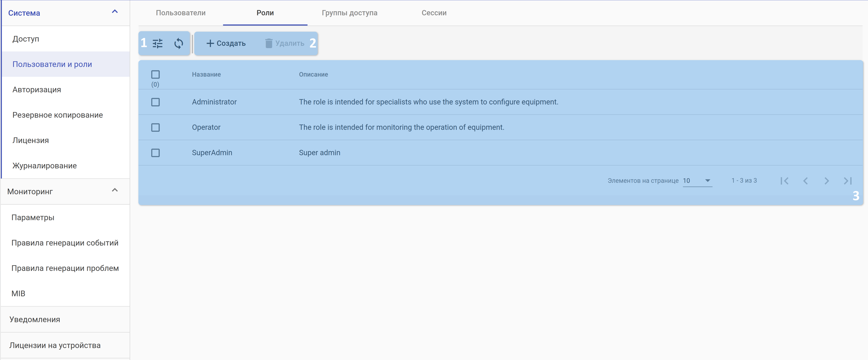
Task: Open the Группы доступа tab
Action: (349, 13)
